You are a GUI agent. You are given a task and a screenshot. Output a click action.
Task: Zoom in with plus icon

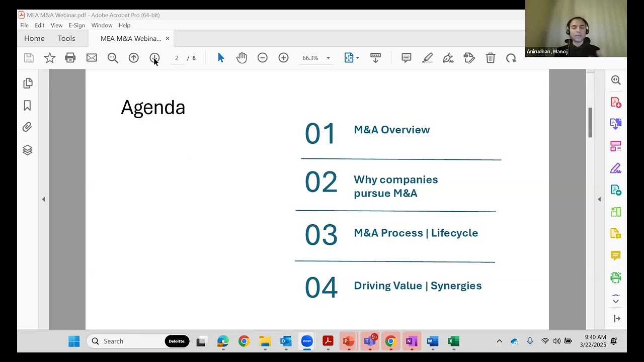pyautogui.click(x=283, y=58)
